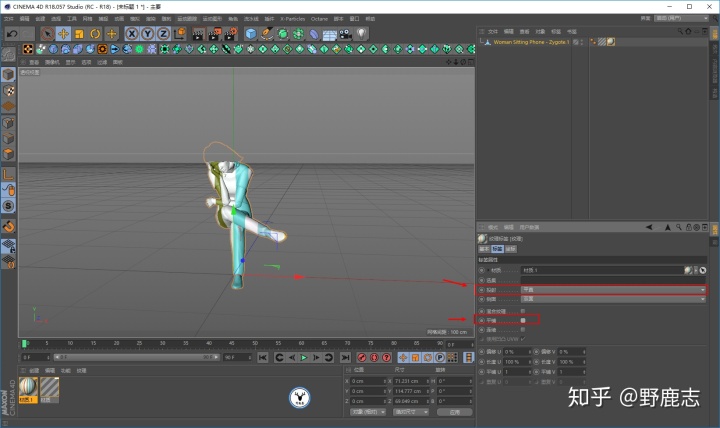Add a Cube primitive object

(x=251, y=34)
